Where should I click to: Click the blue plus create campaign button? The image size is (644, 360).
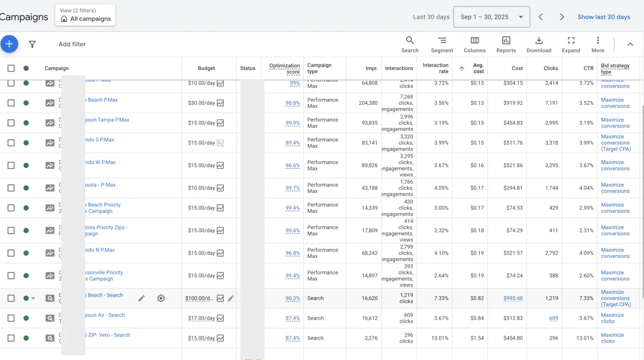tap(9, 44)
